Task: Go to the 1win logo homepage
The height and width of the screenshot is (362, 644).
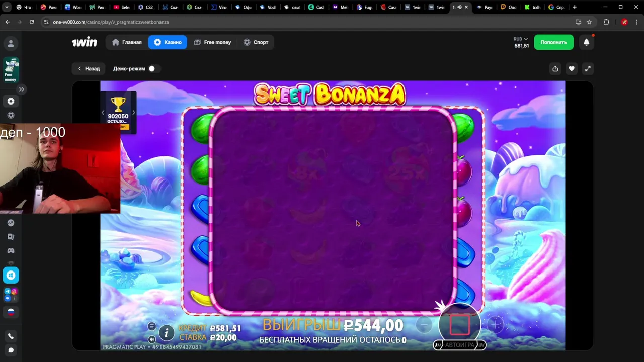Action: [x=84, y=42]
